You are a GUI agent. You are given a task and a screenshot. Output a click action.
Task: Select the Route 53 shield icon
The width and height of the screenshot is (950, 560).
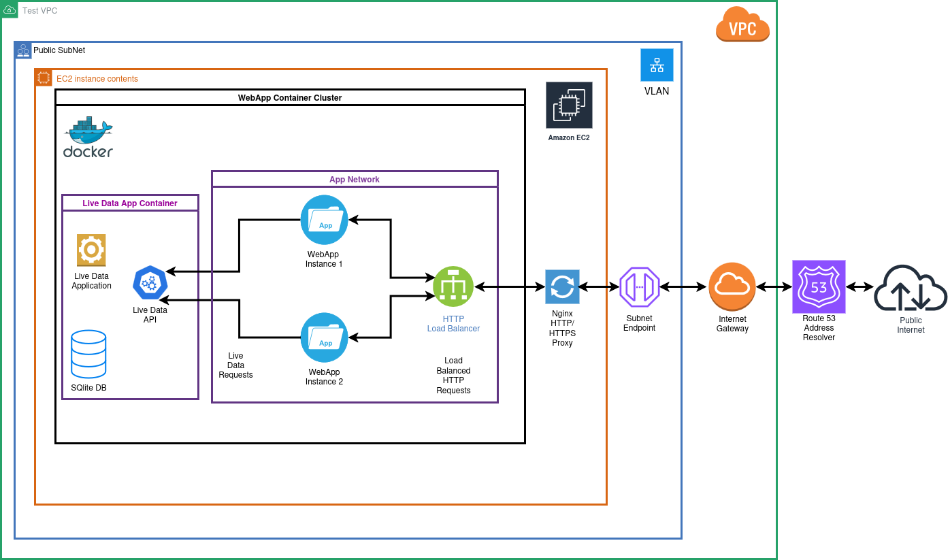tap(819, 286)
